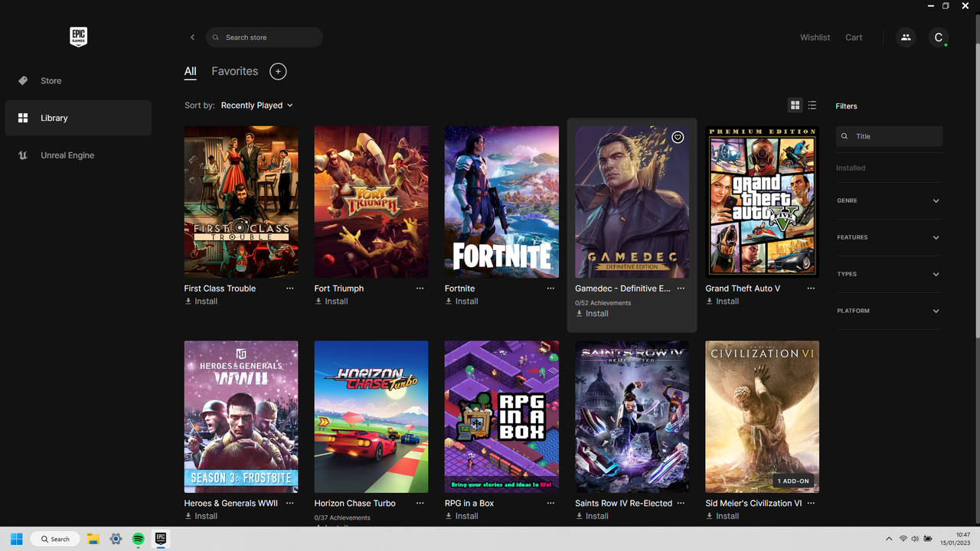Open the Grand Theft Auto V cover art
Screen dimensions: 980x551
pos(763,202)
